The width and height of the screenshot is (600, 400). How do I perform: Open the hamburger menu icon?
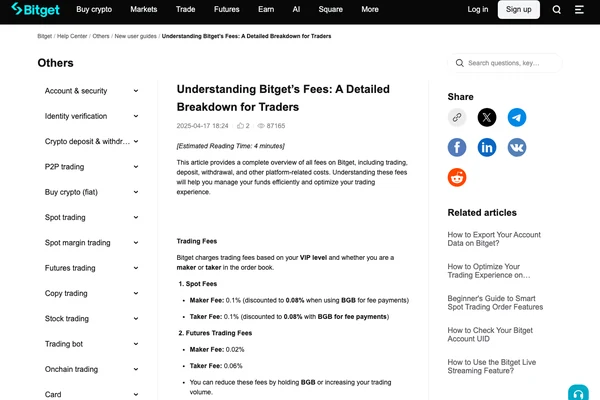(x=579, y=10)
